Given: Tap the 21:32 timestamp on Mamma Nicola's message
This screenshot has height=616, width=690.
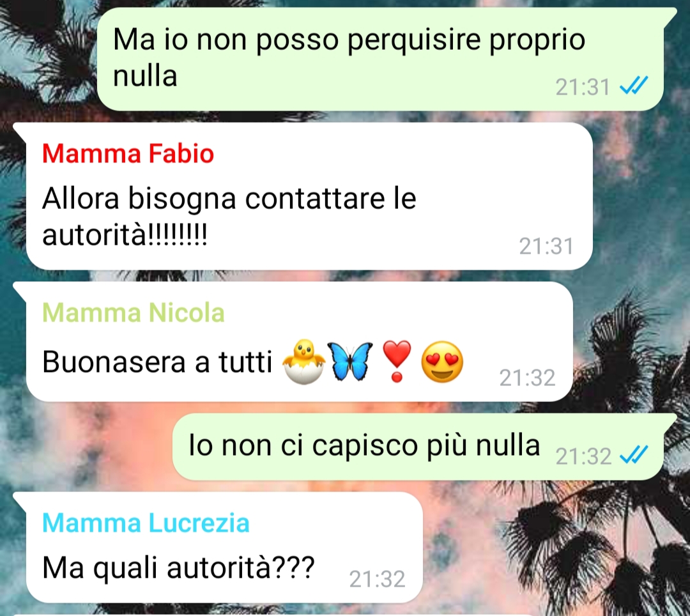Looking at the screenshot, I should pos(527,378).
